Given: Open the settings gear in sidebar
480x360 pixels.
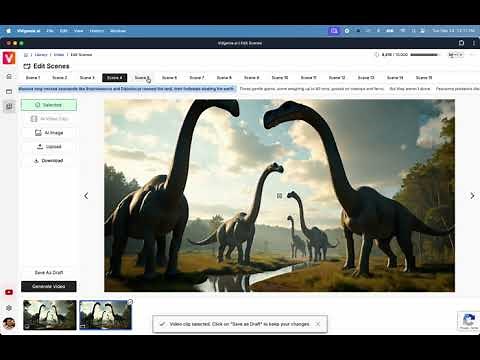Looking at the screenshot, I should coord(9,308).
